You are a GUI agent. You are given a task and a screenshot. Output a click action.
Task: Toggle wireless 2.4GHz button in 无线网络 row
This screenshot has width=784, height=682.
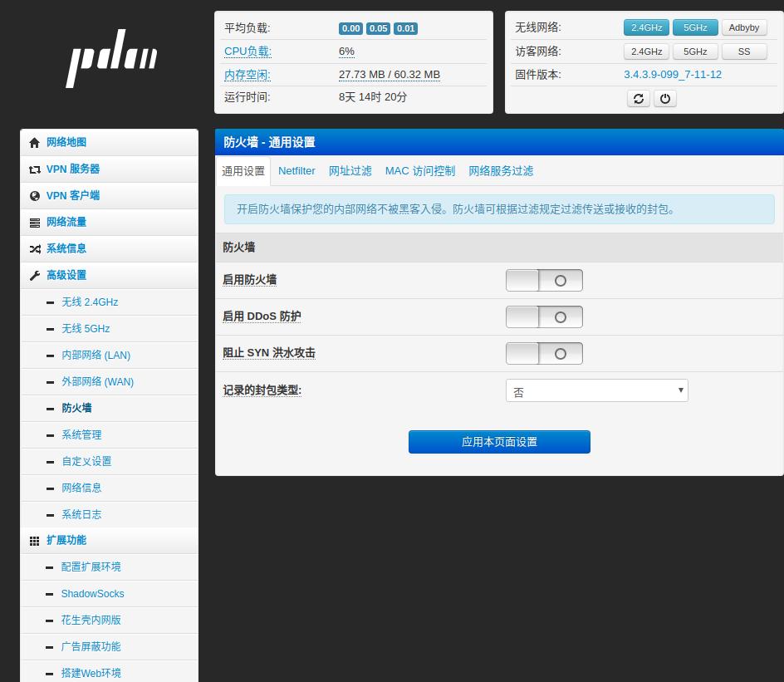coord(646,27)
